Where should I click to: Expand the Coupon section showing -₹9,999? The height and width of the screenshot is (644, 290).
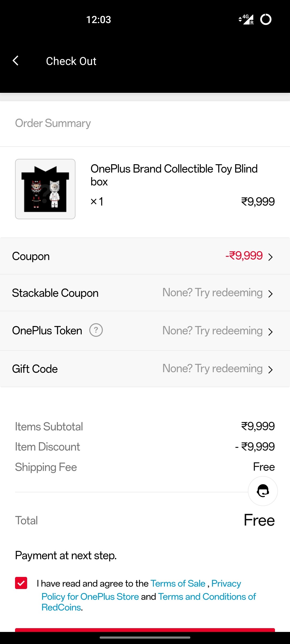[145, 256]
